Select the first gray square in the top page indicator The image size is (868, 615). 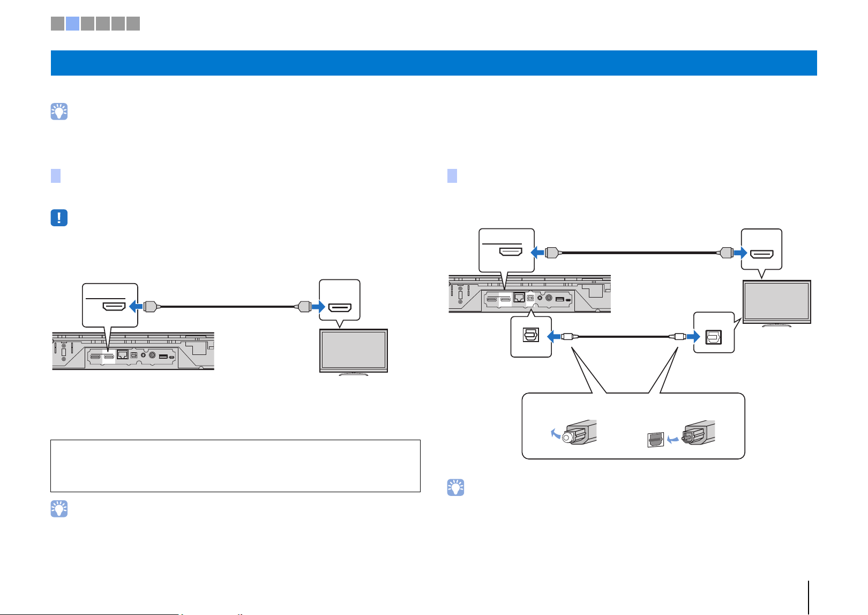pyautogui.click(x=57, y=23)
